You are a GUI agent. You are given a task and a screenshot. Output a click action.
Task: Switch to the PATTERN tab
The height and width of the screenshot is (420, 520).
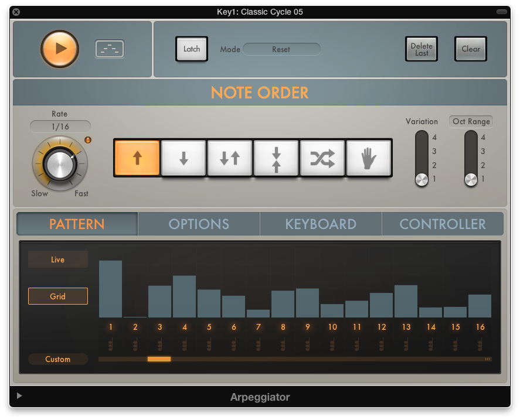(77, 224)
